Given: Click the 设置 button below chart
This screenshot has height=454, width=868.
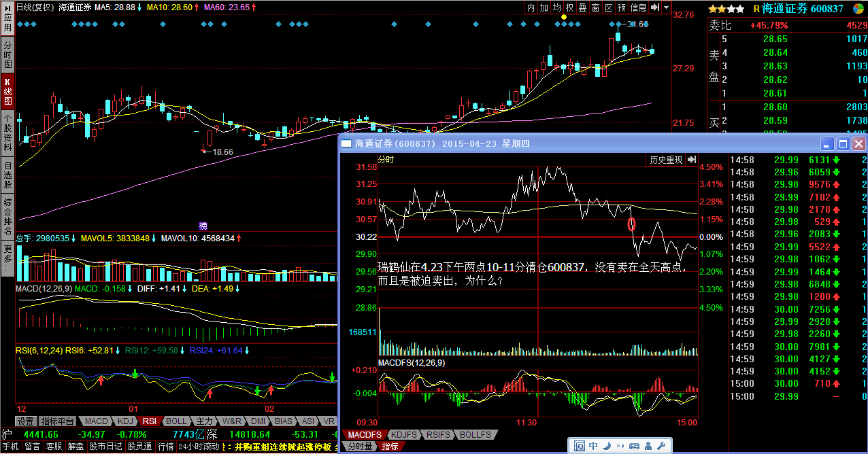Looking at the screenshot, I should (25, 421).
